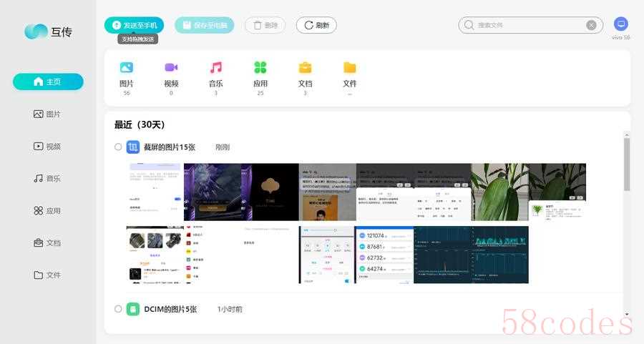This screenshot has width=644, height=344.
Task: Open the 图片 category icon
Action: (x=127, y=68)
